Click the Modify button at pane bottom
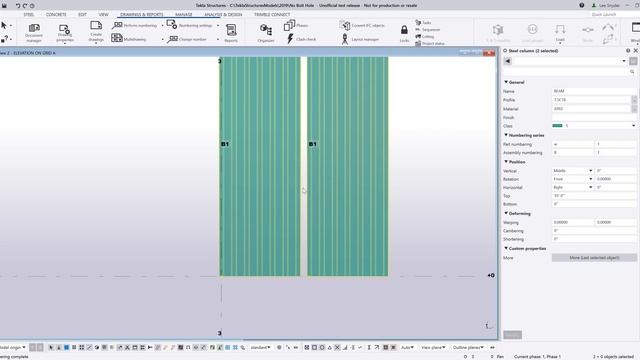The image size is (640, 360). (512, 335)
